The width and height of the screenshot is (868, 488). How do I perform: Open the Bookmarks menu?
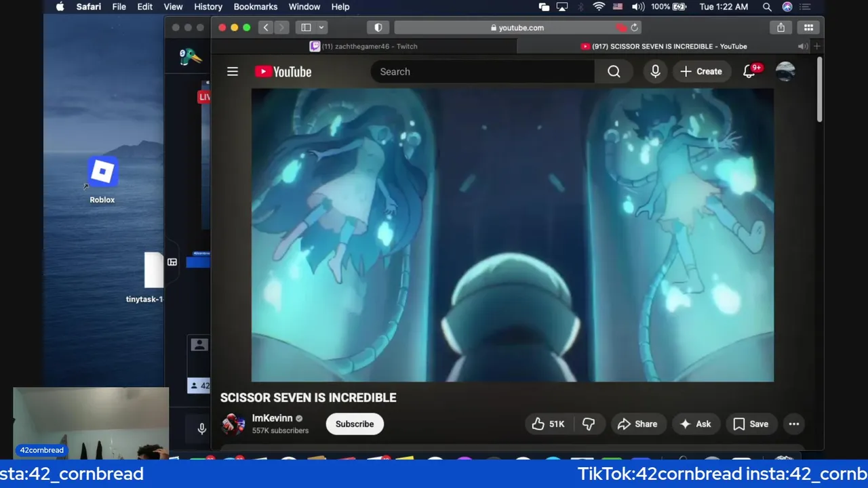click(x=256, y=7)
